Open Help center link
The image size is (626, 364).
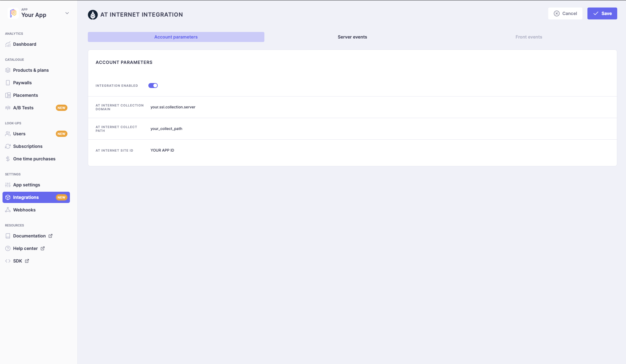pyautogui.click(x=25, y=248)
